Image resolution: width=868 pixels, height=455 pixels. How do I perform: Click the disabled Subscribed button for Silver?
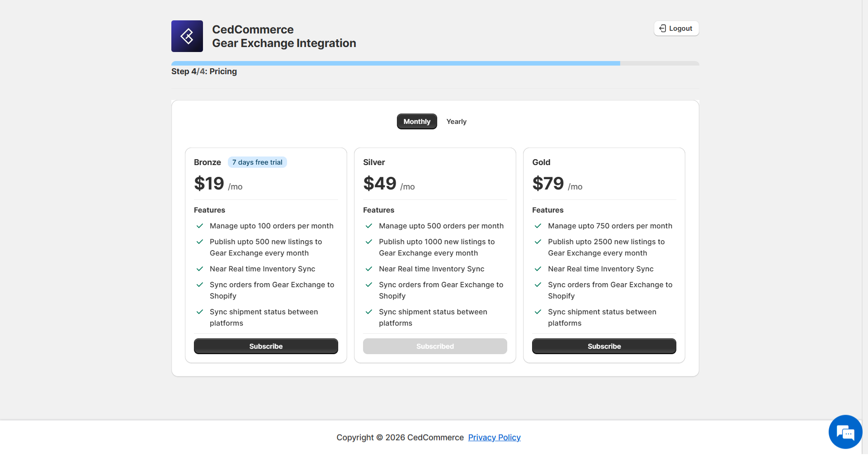[x=434, y=346]
